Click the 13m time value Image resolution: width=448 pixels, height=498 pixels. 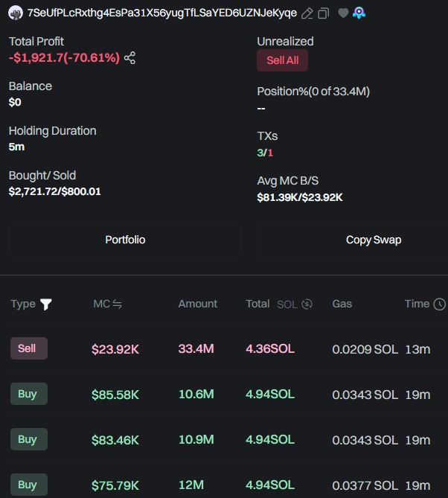pyautogui.click(x=417, y=349)
